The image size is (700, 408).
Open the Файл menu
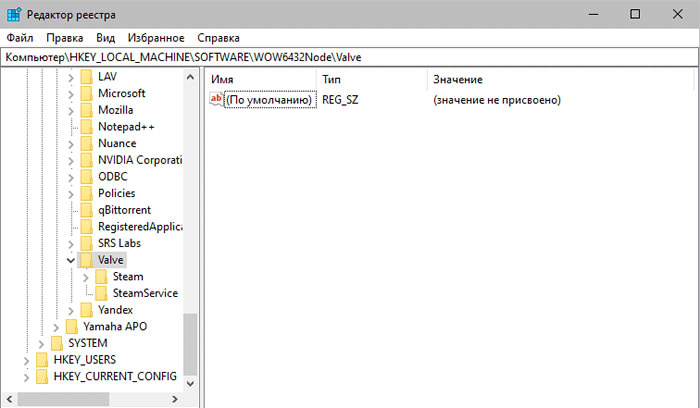click(20, 38)
